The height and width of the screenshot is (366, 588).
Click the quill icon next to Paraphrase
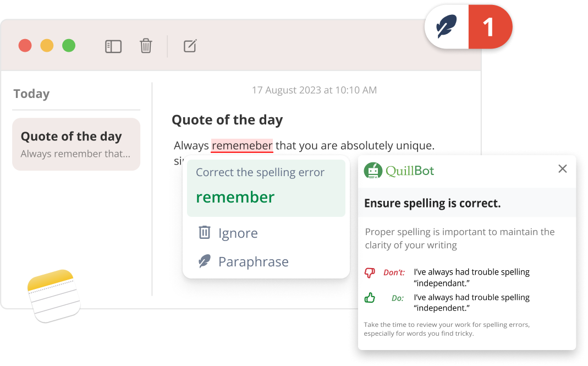(x=204, y=261)
